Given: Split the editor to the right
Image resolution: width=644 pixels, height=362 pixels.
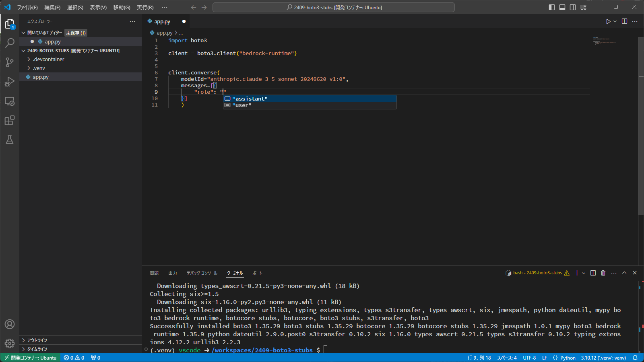Looking at the screenshot, I should (x=624, y=21).
